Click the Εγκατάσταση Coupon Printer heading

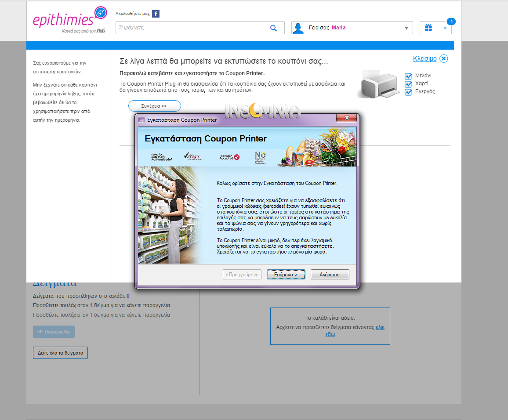coord(205,138)
